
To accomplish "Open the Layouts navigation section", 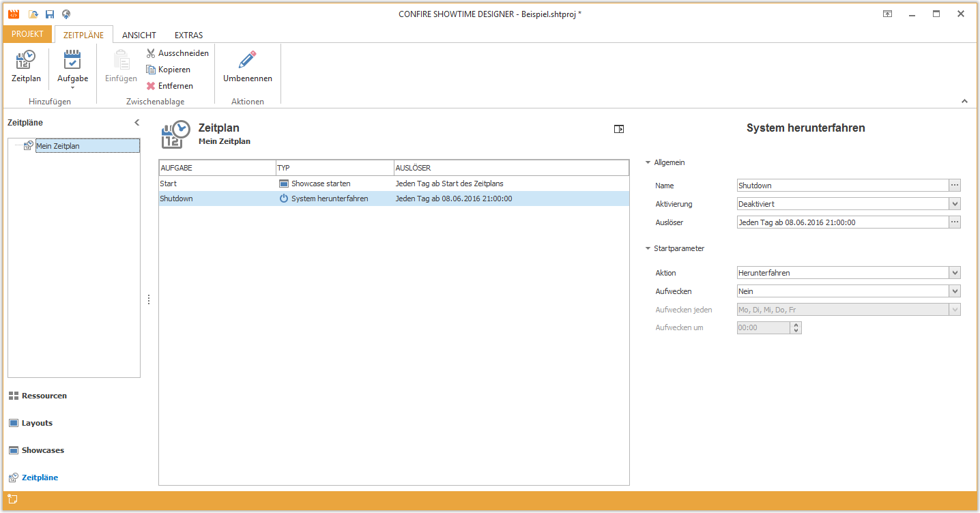I will pyautogui.click(x=31, y=423).
